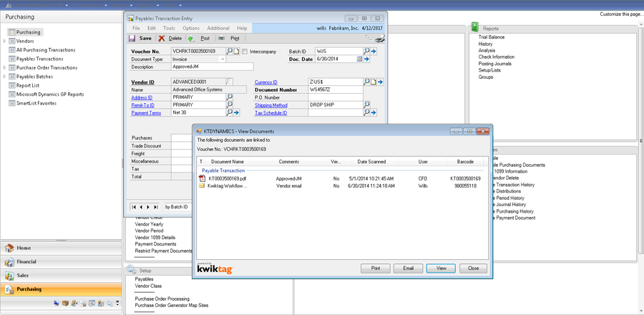Open the File menu in Payables entry

(137, 29)
